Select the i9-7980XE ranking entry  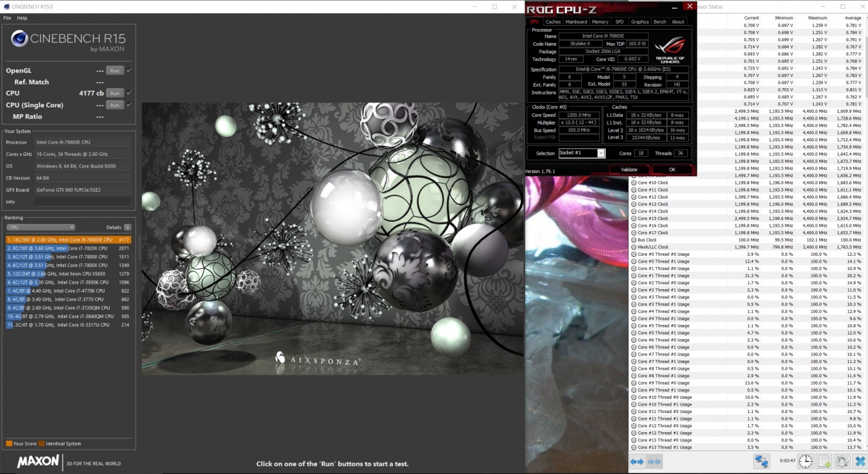click(x=68, y=240)
